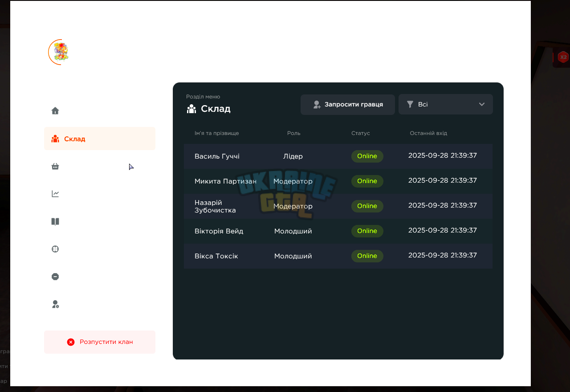Open the home icon in the sidebar

55,111
